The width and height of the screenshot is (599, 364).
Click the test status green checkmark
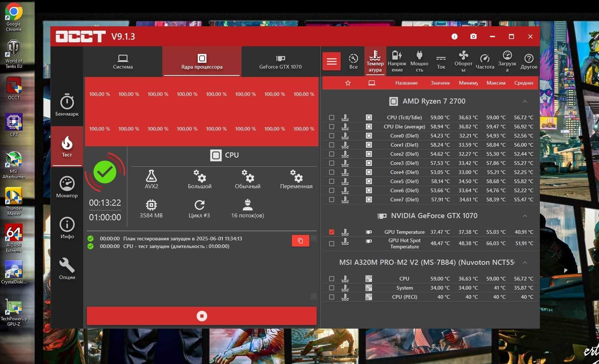tap(105, 172)
